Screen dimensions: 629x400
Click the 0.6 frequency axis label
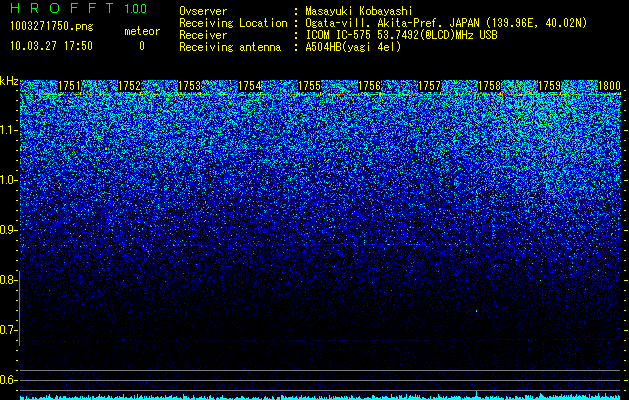(x=8, y=380)
